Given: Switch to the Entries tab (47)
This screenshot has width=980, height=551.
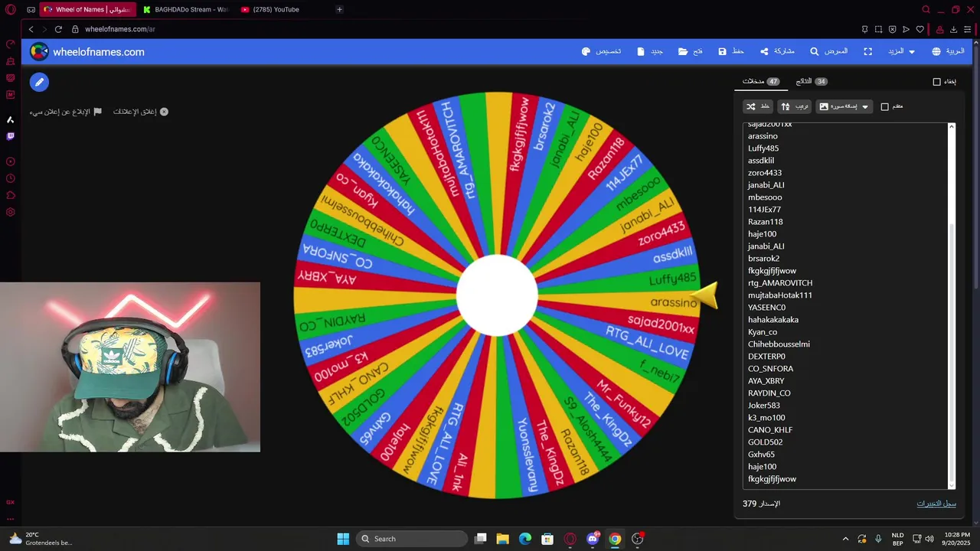Looking at the screenshot, I should [x=761, y=81].
